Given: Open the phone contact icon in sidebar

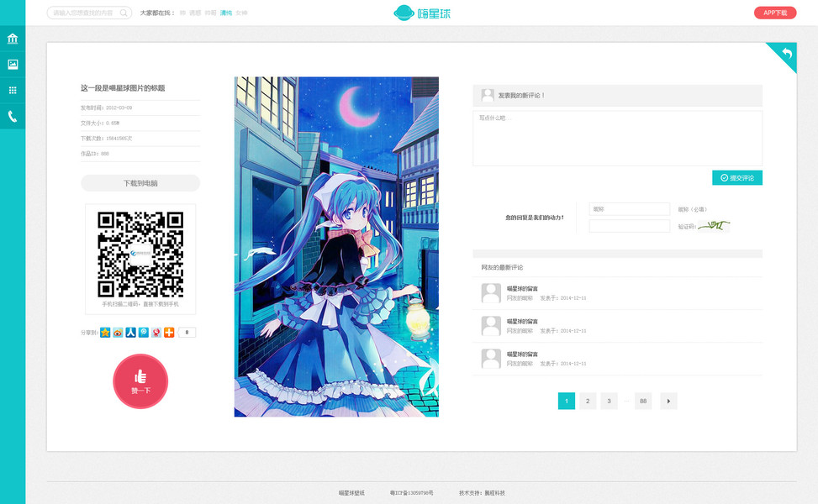Looking at the screenshot, I should 13,116.
